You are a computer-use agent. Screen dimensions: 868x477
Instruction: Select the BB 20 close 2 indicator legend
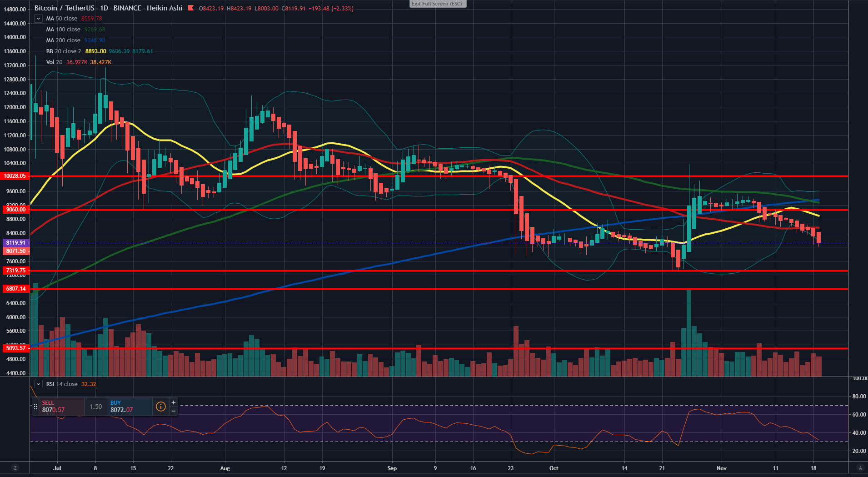[x=64, y=51]
